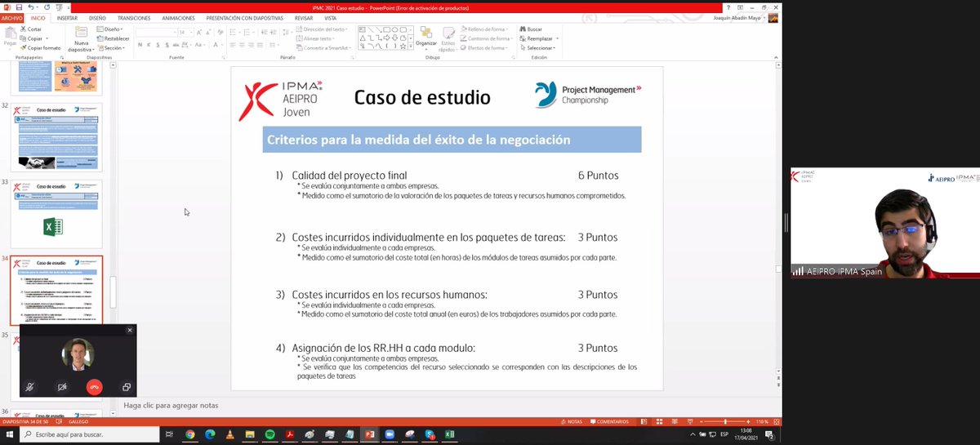
Task: Select slide 32 thumbnail
Action: tap(56, 136)
